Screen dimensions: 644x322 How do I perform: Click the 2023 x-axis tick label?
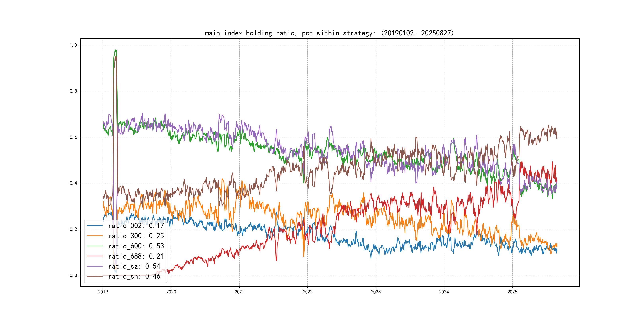point(376,292)
